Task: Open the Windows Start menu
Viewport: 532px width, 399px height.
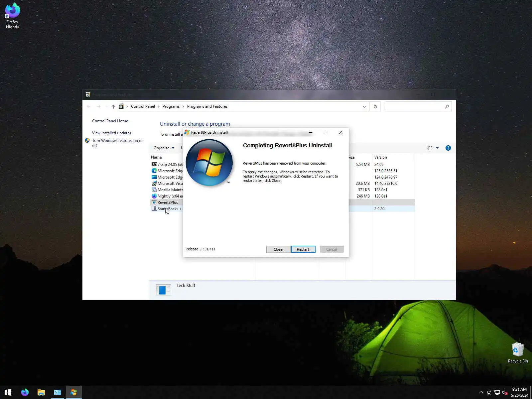Action: point(8,392)
